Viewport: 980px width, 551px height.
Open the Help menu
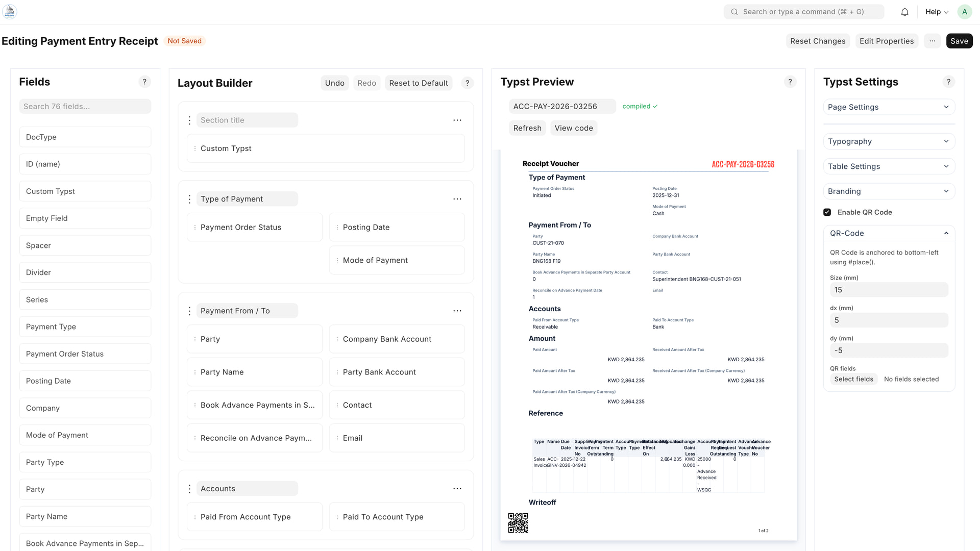[937, 12]
